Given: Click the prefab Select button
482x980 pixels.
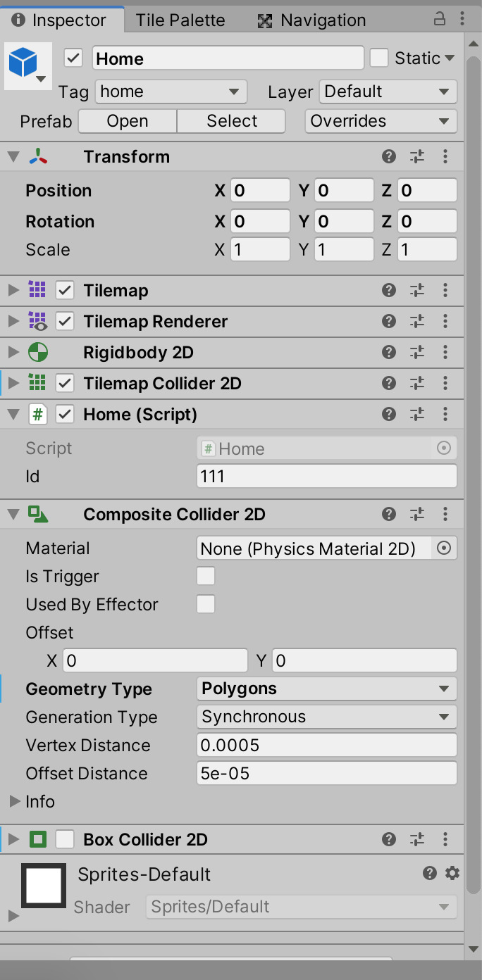Looking at the screenshot, I should (x=232, y=121).
